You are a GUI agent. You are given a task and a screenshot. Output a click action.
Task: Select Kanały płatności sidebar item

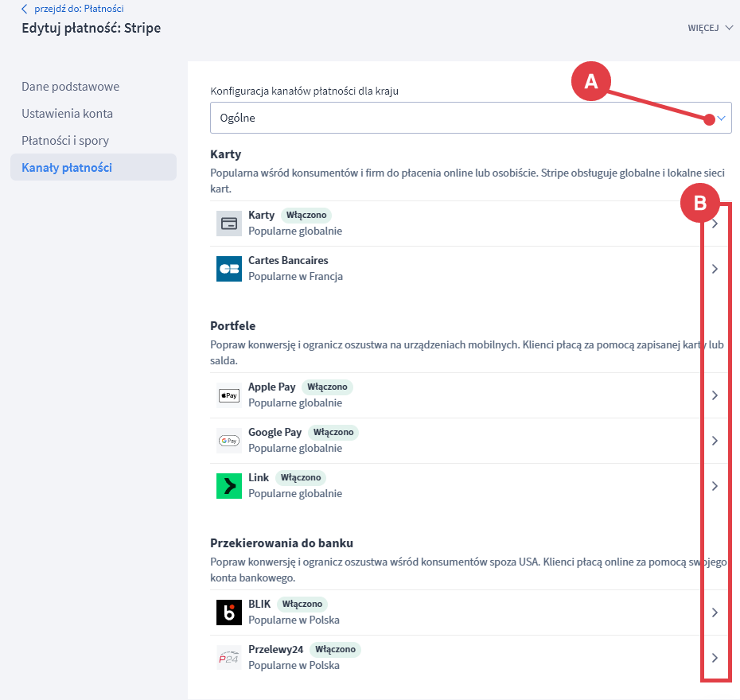[67, 167]
